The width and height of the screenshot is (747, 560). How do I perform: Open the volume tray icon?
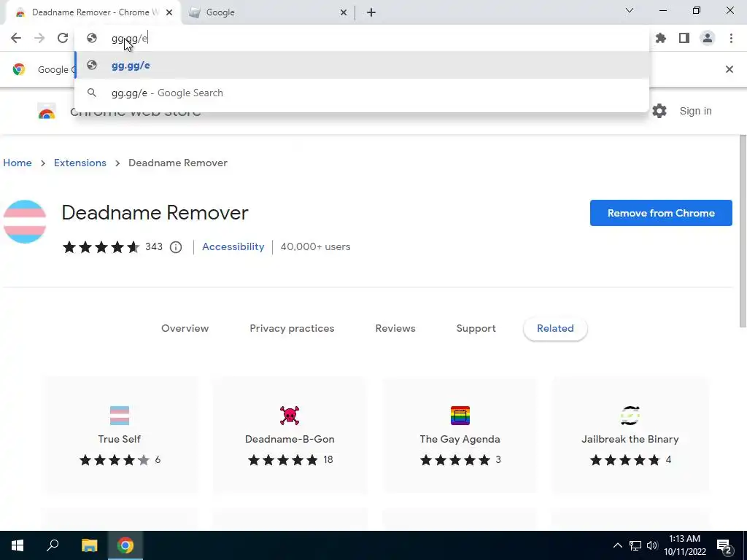[x=652, y=545]
